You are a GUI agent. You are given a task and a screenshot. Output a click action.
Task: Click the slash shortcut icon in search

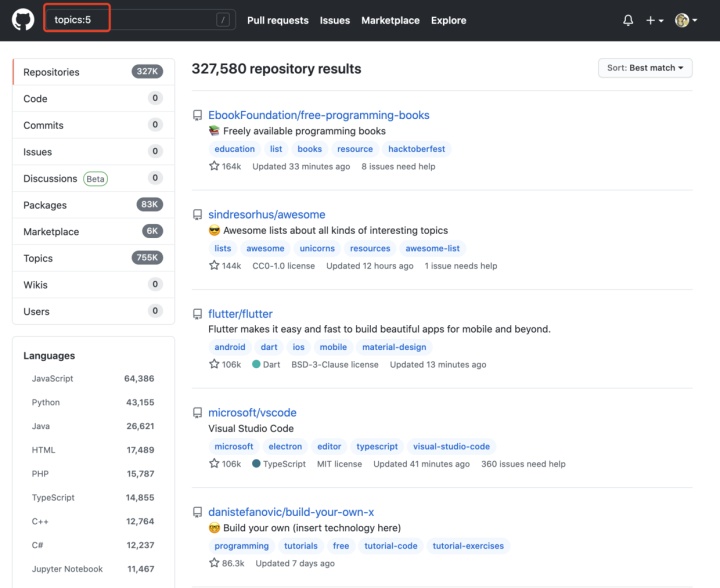tap(222, 20)
